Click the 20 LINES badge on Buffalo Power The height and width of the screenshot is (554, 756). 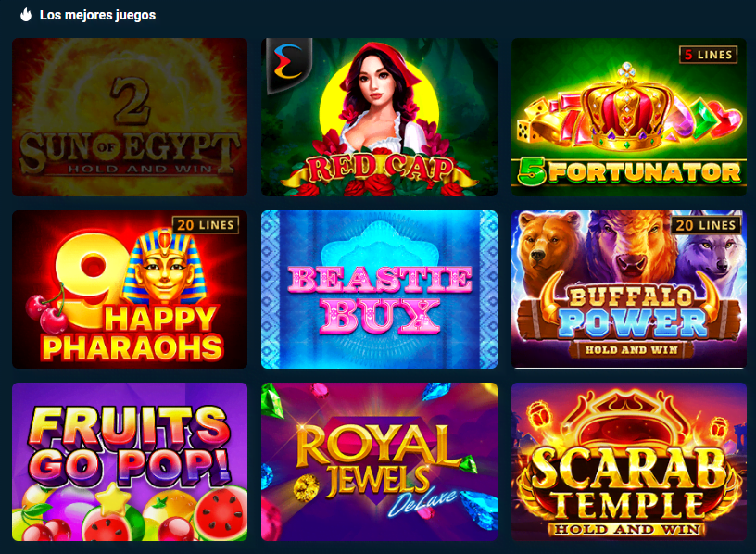point(706,225)
